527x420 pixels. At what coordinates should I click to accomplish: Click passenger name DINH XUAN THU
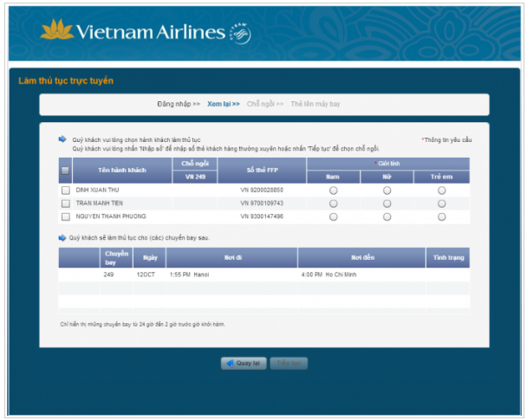pyautogui.click(x=97, y=190)
